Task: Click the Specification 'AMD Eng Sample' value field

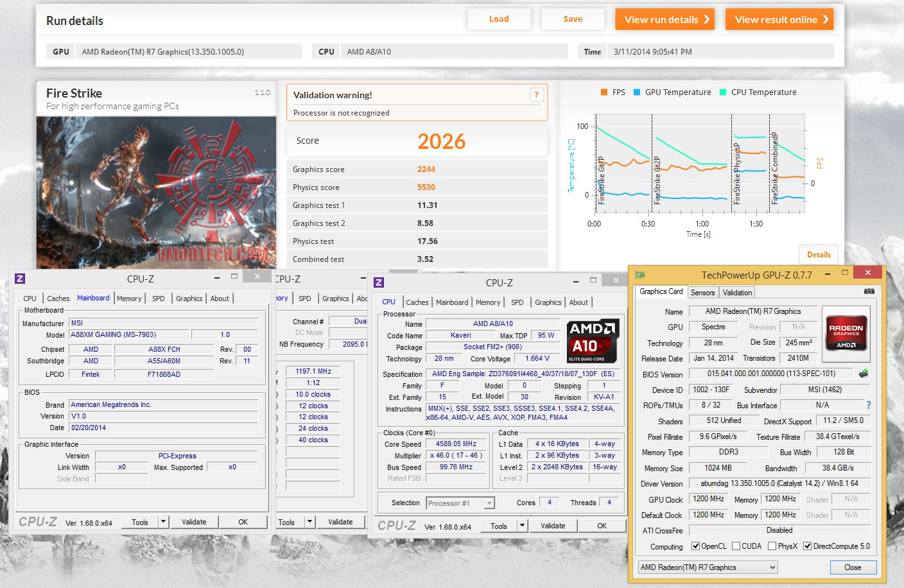Action: (523, 374)
